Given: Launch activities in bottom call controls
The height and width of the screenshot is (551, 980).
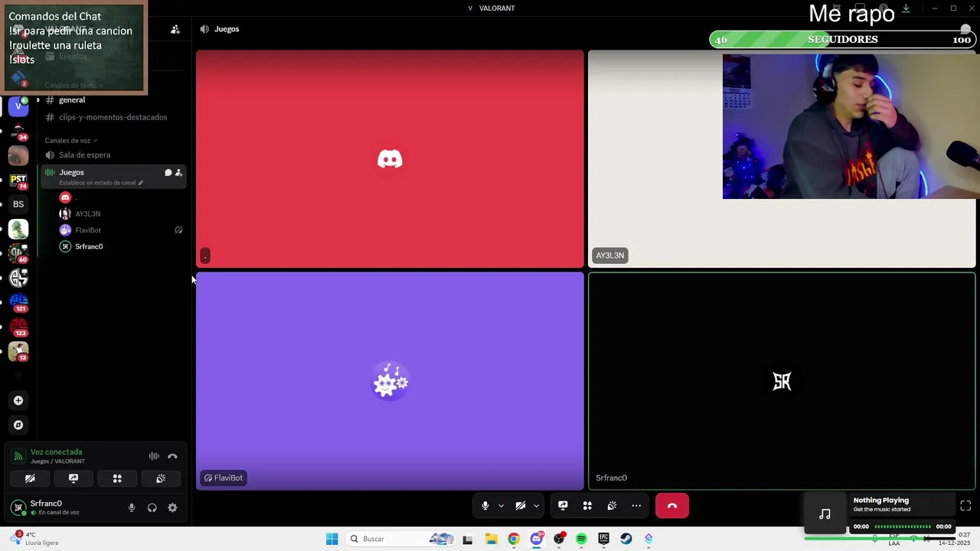Looking at the screenshot, I should [587, 506].
